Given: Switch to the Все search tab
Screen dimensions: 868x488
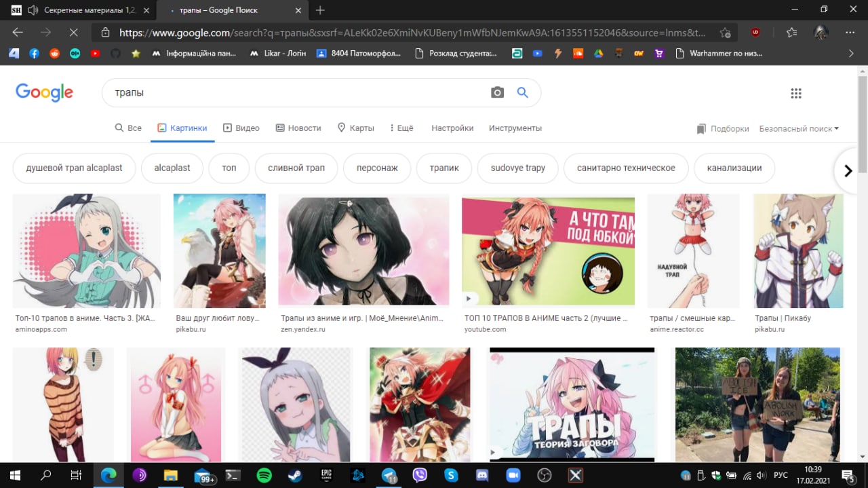Looking at the screenshot, I should [x=128, y=128].
